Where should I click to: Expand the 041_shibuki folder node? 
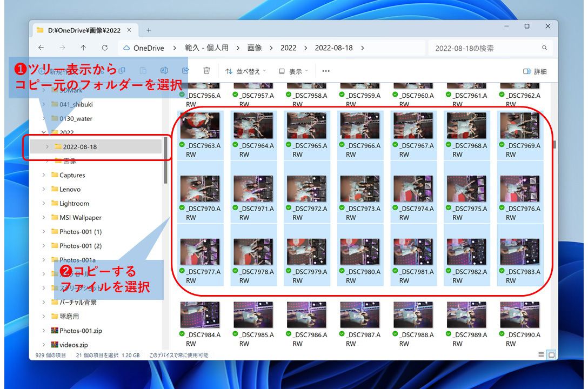pos(44,104)
